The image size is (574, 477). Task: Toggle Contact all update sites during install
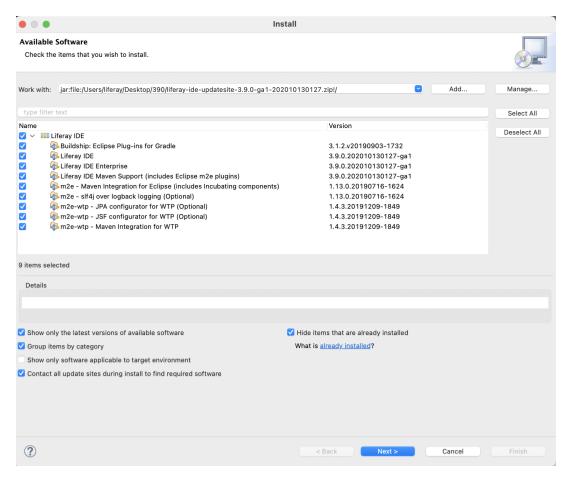click(21, 373)
